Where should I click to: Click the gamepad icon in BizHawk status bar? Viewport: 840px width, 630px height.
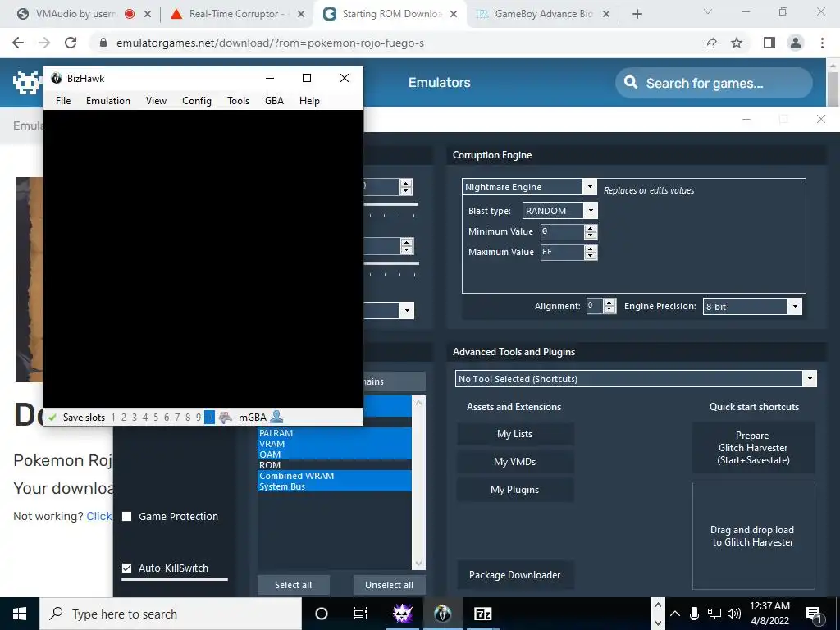pos(226,418)
